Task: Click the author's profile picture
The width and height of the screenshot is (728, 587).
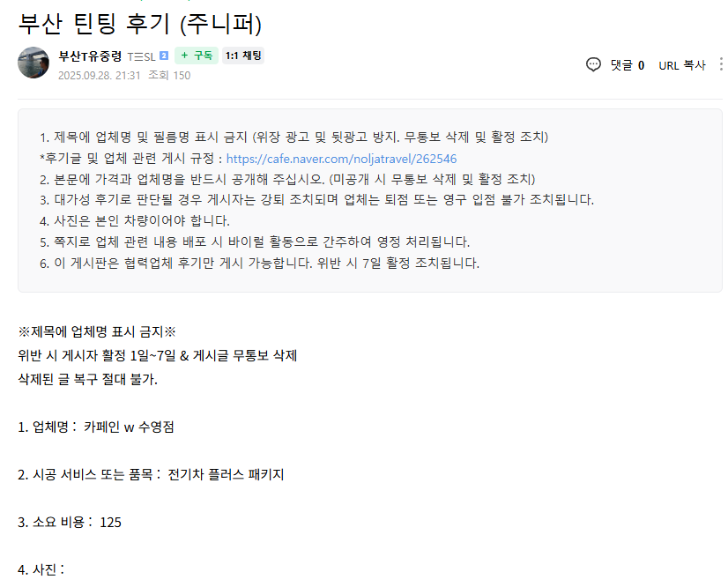Action: pyautogui.click(x=33, y=63)
